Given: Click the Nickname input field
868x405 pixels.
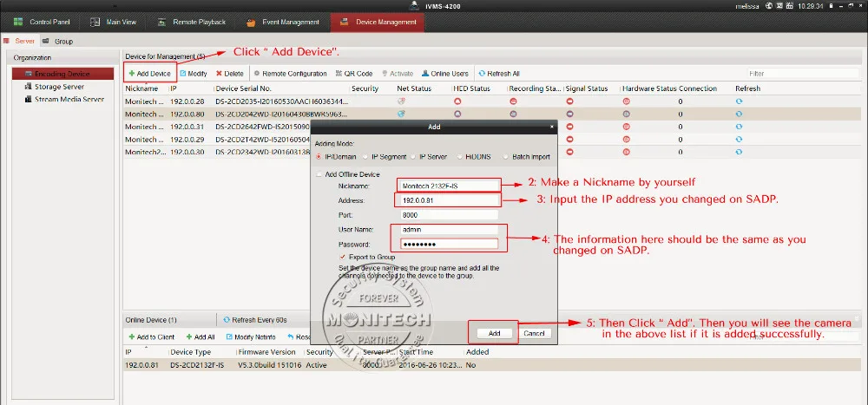Looking at the screenshot, I should point(449,186).
